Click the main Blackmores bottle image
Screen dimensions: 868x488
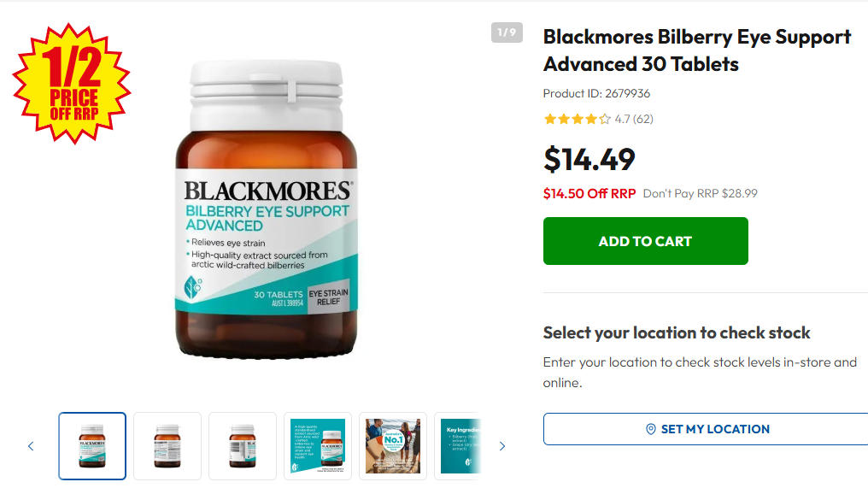click(x=267, y=209)
